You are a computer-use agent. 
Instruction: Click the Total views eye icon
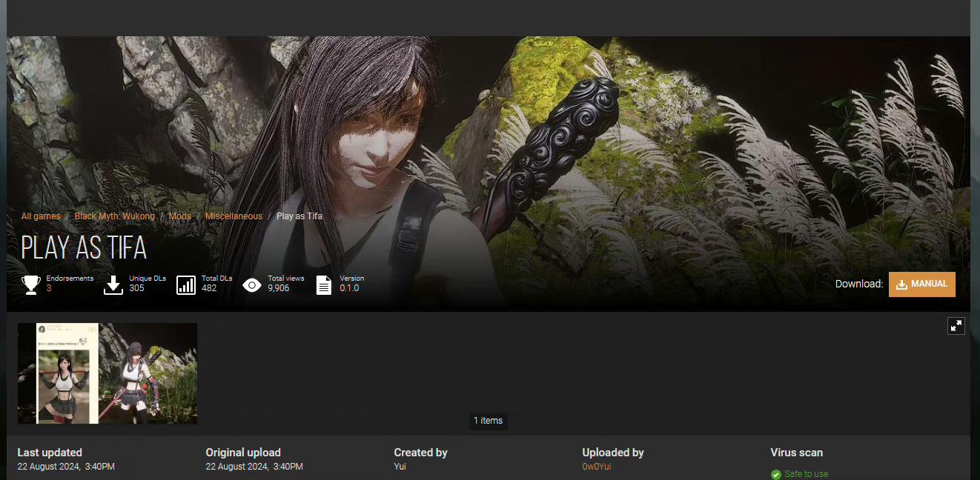[252, 285]
